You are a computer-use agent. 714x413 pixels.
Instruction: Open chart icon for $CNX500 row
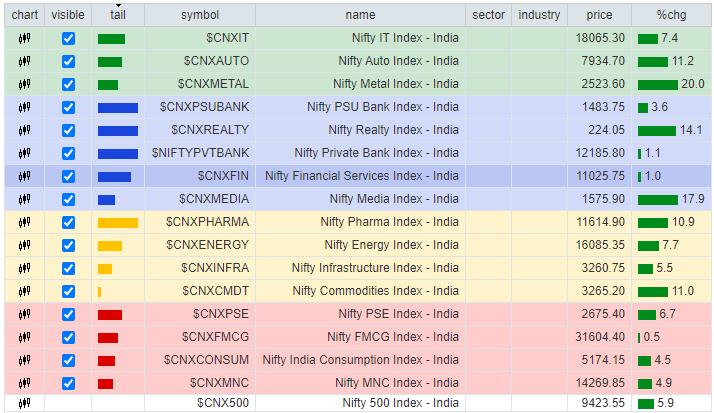(24, 404)
